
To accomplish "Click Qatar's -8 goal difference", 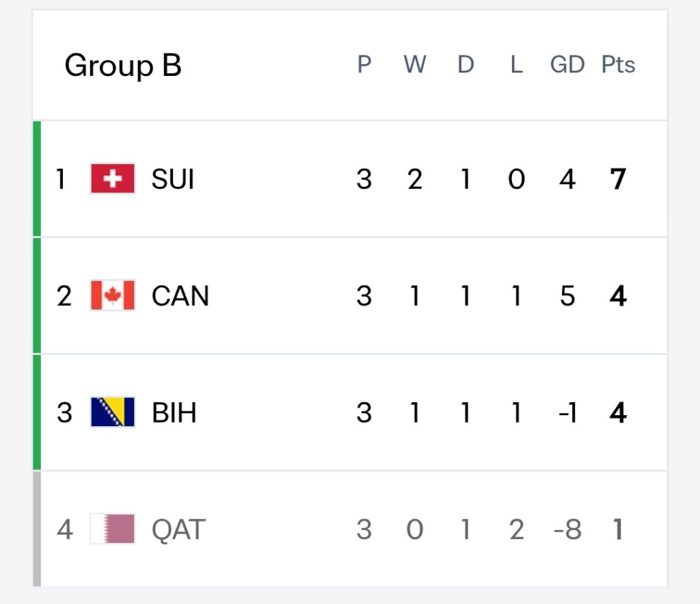I will point(567,530).
